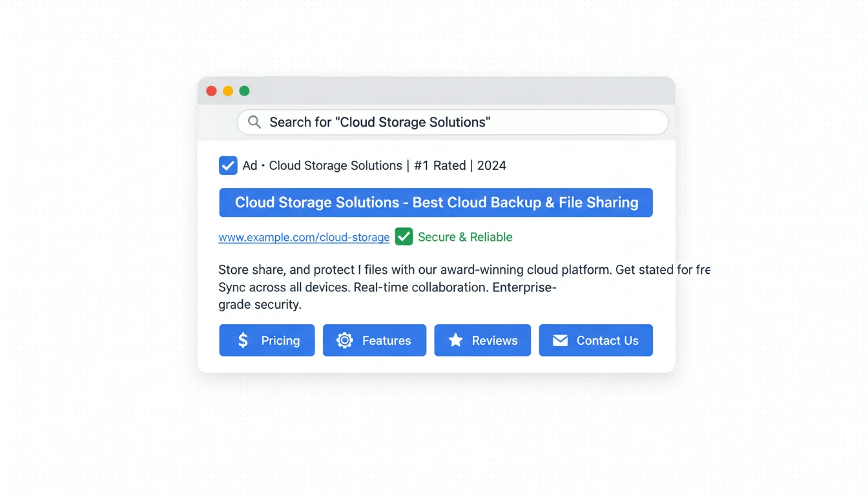Open the Pricing sitelink text

coord(280,340)
